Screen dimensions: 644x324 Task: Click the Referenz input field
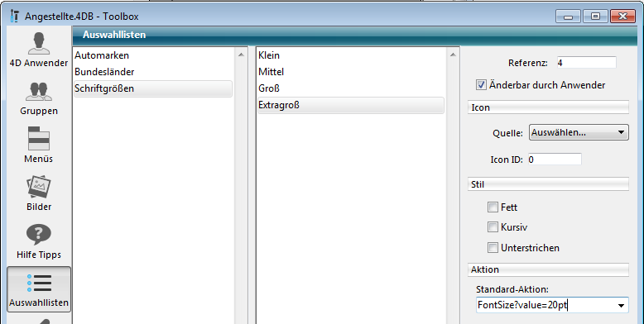click(x=587, y=63)
